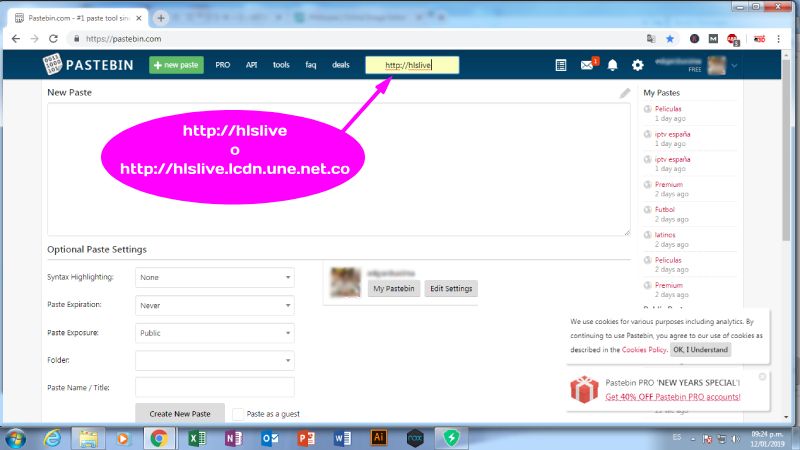This screenshot has width=800, height=450.
Task: Click the new paste green button
Action: point(176,65)
